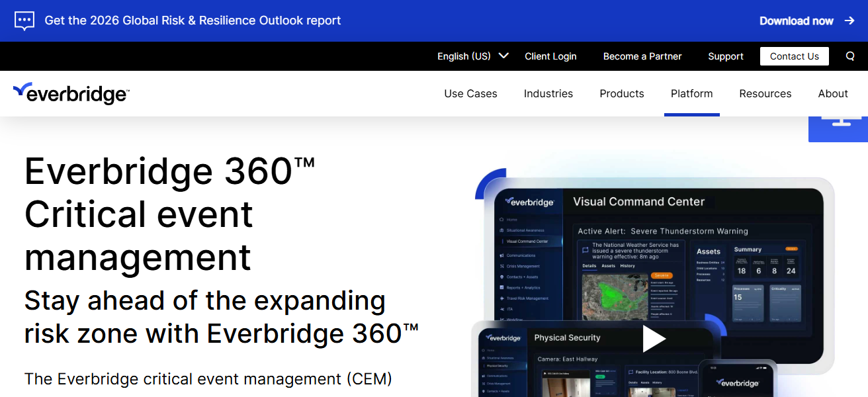Image resolution: width=868 pixels, height=397 pixels.
Task: Click the Situational Awareness sidebar icon
Action: coord(501,230)
